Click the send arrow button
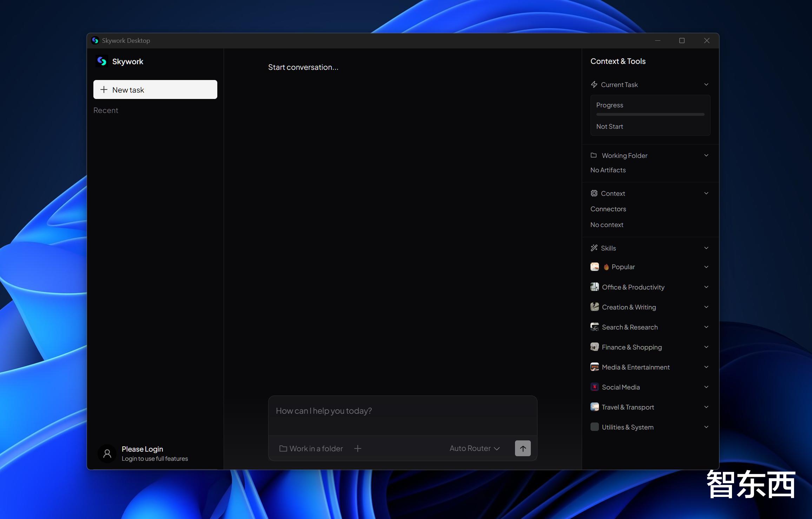 pos(522,448)
